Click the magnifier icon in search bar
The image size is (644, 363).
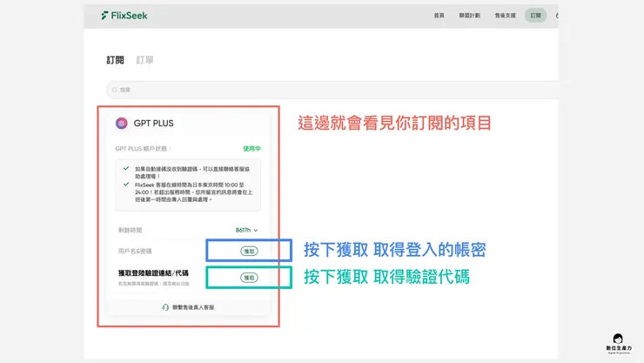(115, 90)
